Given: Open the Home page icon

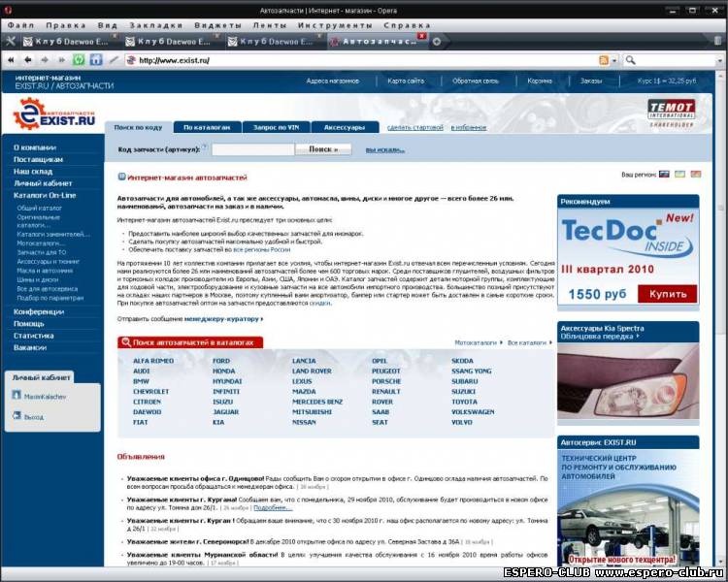Looking at the screenshot, I should click(x=96, y=60).
